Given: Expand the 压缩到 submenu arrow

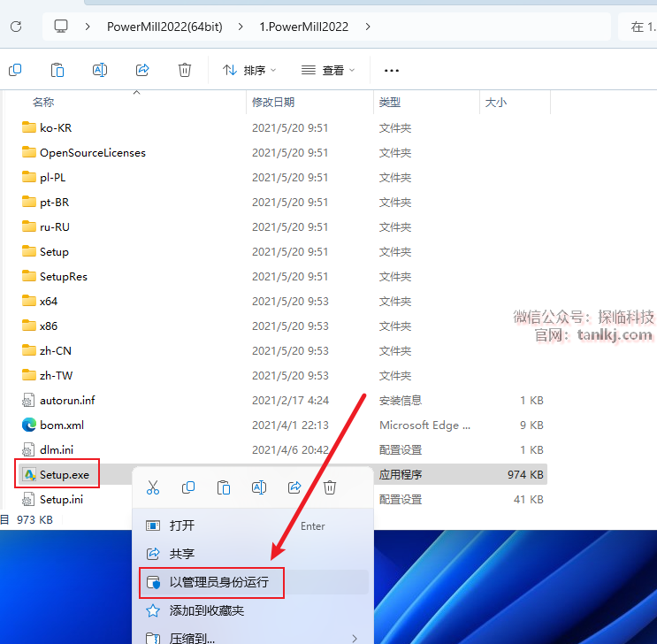Looking at the screenshot, I should point(355,638).
